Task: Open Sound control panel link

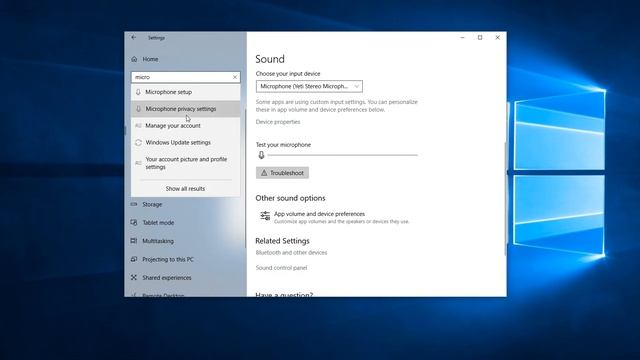Action: coord(281,268)
